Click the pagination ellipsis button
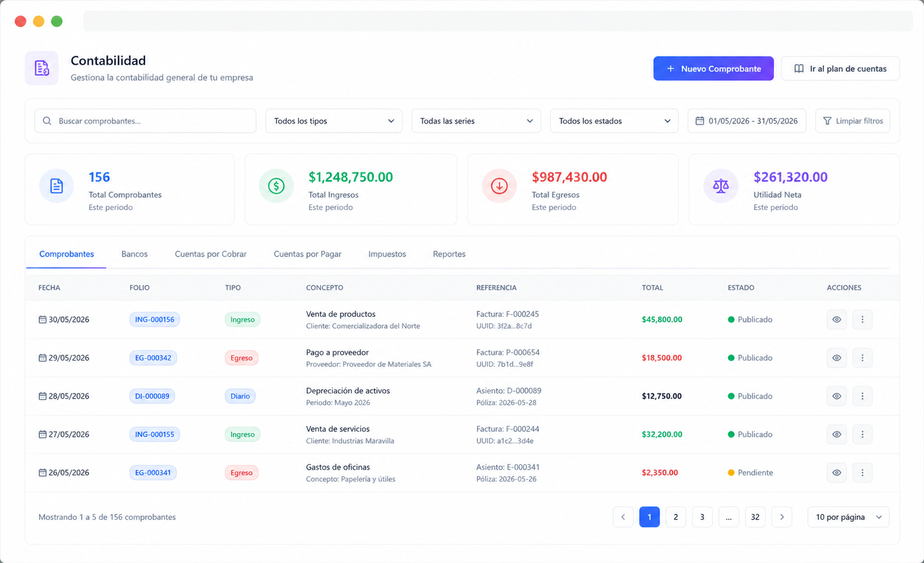The image size is (924, 563). click(x=728, y=517)
